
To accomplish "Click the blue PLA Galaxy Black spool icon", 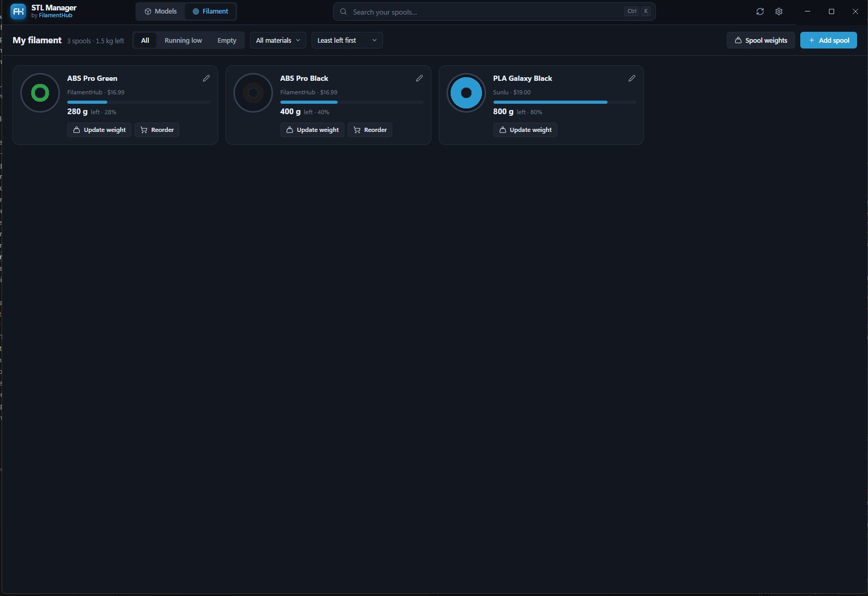I will point(466,93).
